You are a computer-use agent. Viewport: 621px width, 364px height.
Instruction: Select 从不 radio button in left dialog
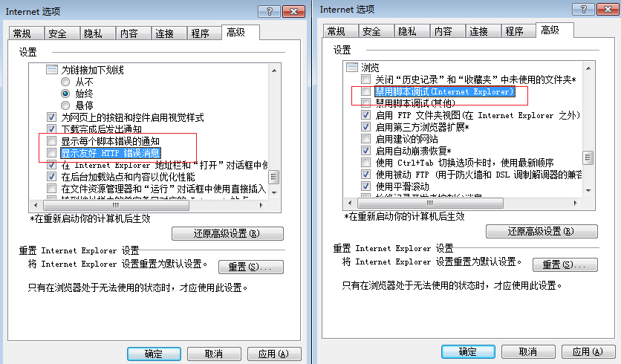[65, 82]
